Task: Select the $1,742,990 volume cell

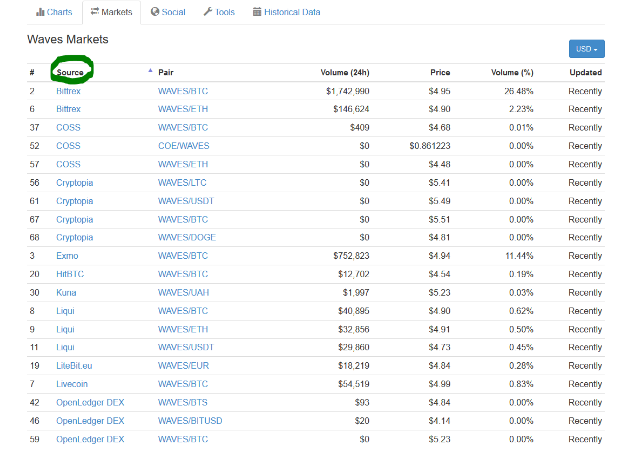Action: [348, 92]
